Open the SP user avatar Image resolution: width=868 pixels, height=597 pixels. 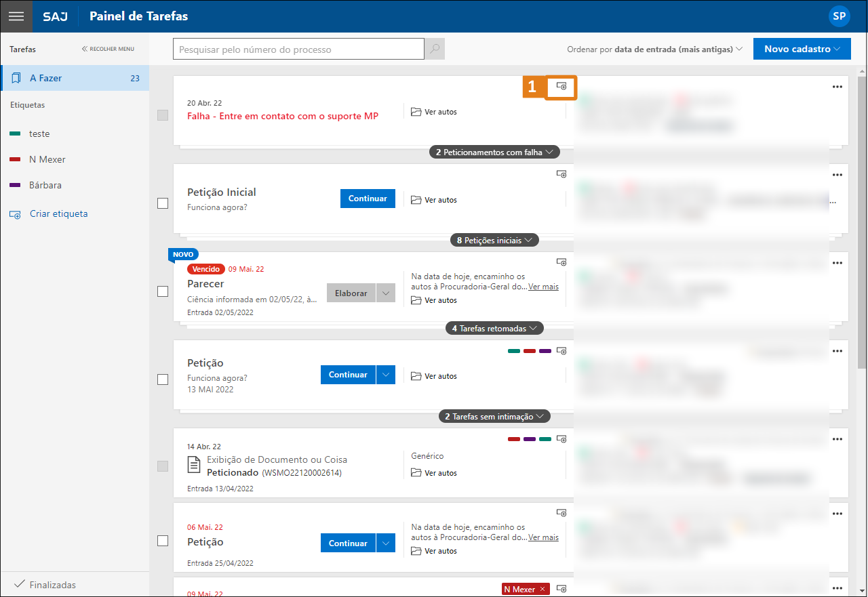click(x=839, y=16)
